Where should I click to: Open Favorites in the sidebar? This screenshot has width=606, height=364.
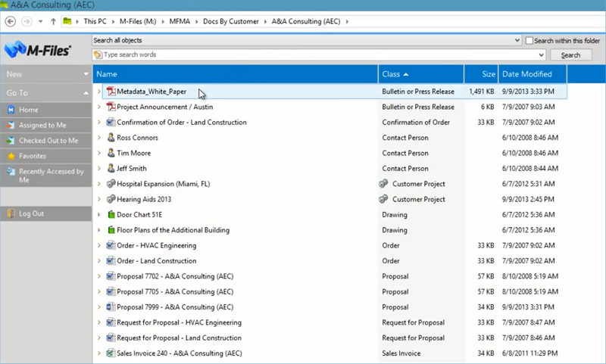(x=46, y=157)
